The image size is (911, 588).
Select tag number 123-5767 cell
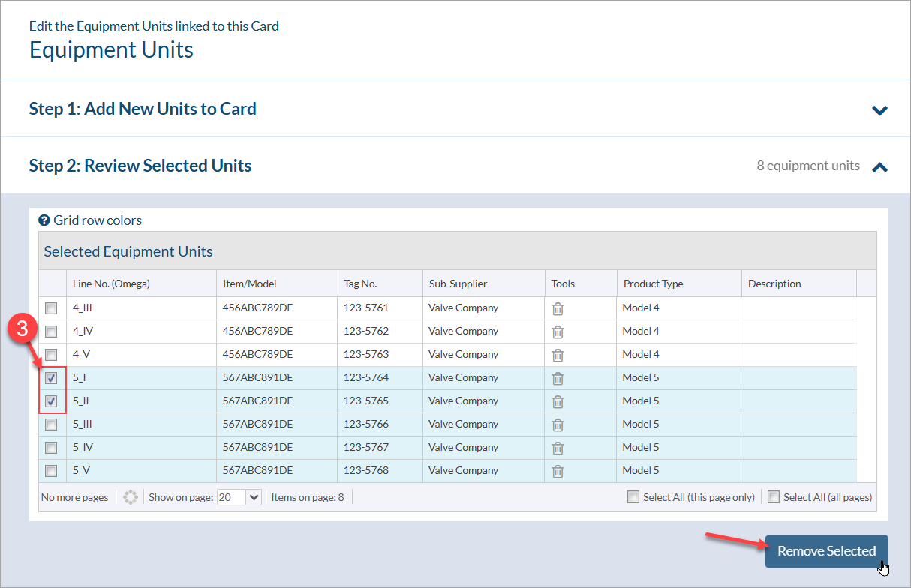(380, 448)
